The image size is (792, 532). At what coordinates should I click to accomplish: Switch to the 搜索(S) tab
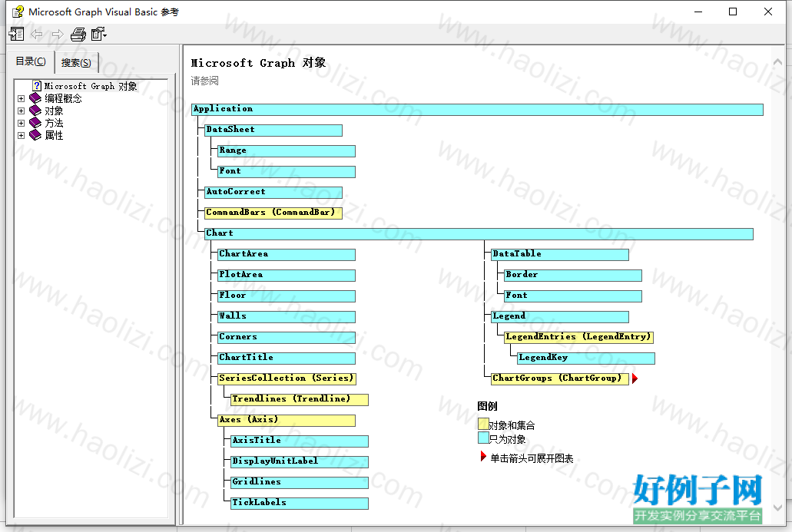point(76,63)
